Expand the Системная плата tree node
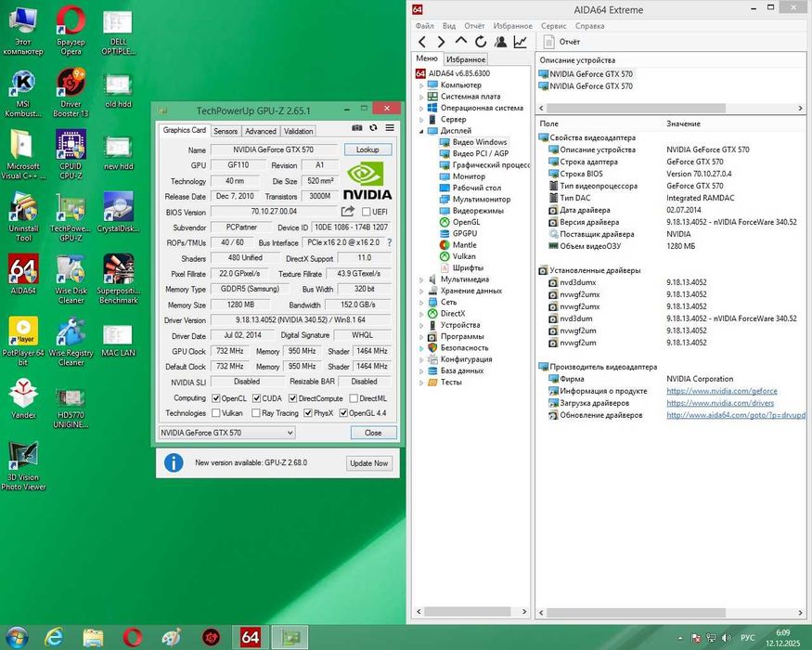 [x=421, y=97]
